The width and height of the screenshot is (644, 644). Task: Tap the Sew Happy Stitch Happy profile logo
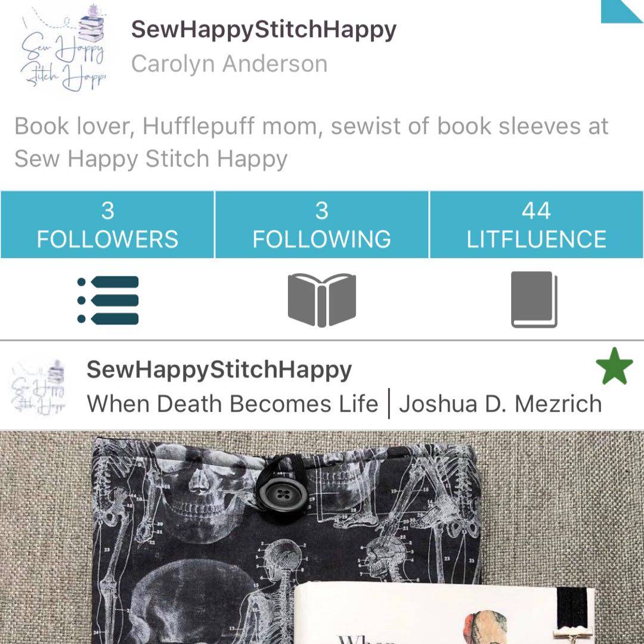63,48
